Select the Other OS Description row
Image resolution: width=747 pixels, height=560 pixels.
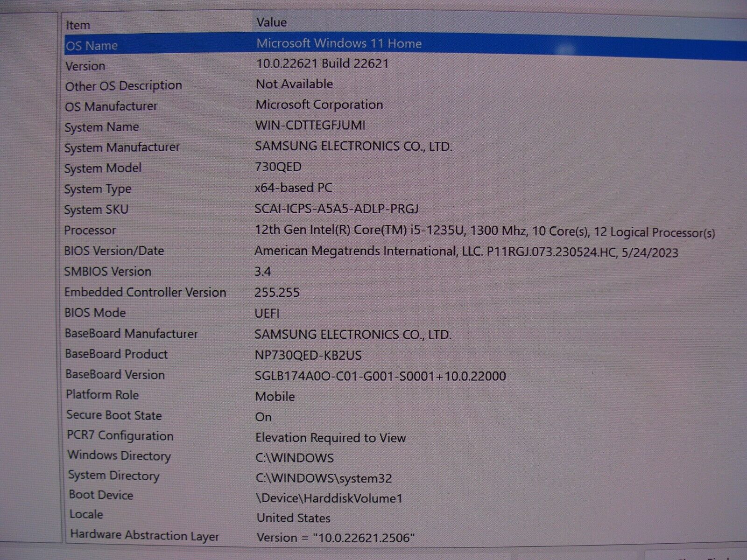123,86
